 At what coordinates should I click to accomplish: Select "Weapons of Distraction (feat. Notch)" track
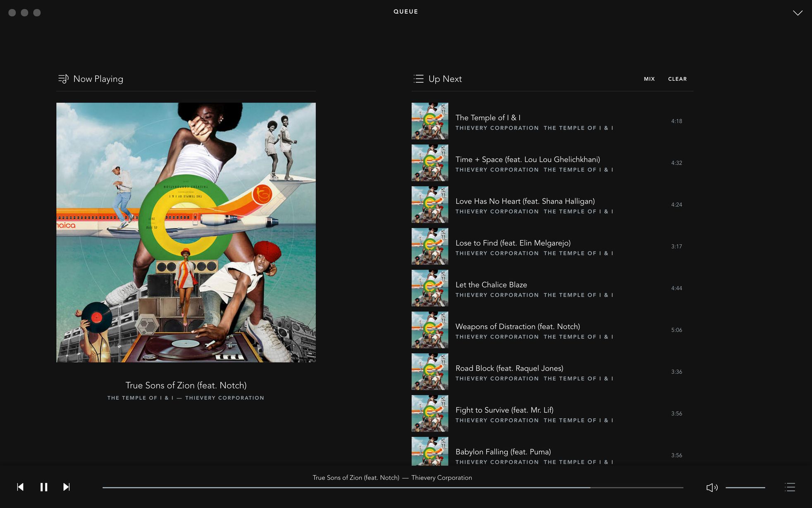pyautogui.click(x=517, y=326)
